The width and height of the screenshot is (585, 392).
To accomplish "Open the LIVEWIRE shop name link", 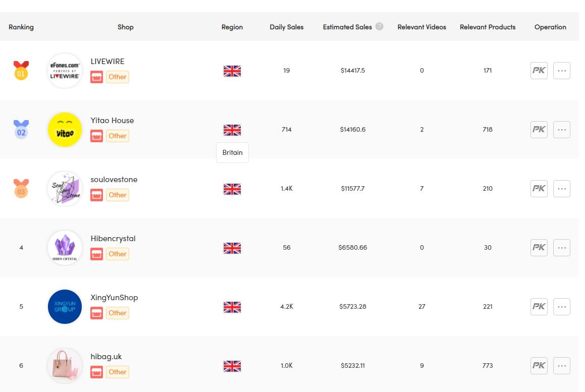I will tap(108, 61).
